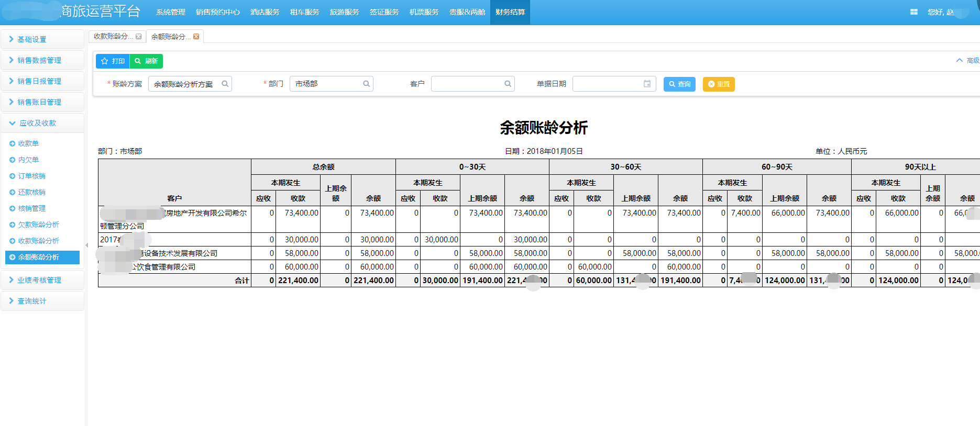
Task: Focus the empty 客户 input field
Action: point(473,84)
